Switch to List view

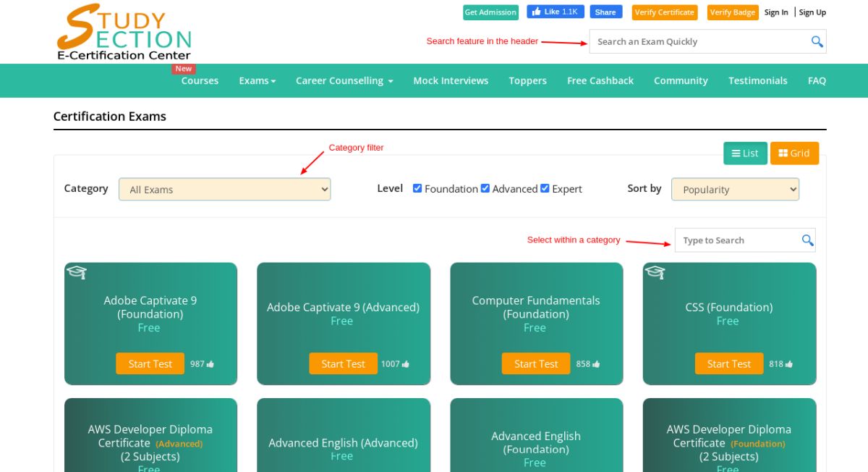click(x=745, y=153)
